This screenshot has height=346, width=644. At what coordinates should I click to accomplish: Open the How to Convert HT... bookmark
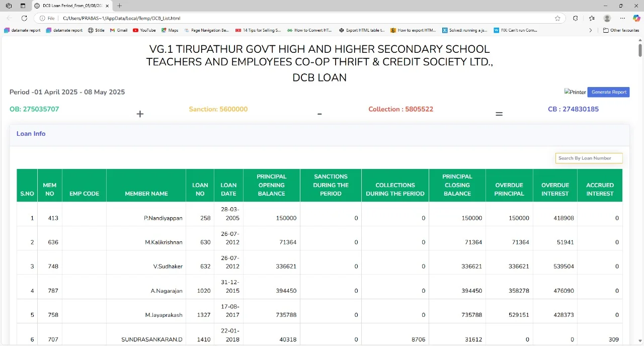point(309,30)
